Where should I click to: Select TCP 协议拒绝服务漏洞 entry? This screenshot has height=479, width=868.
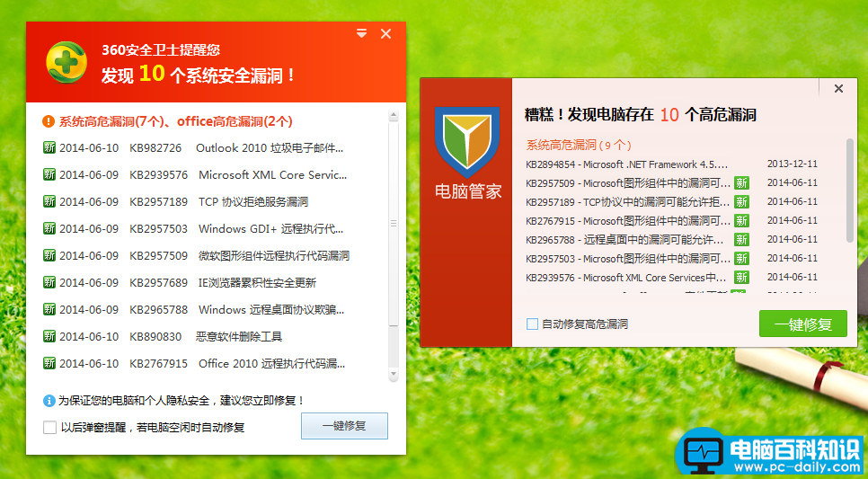253,201
